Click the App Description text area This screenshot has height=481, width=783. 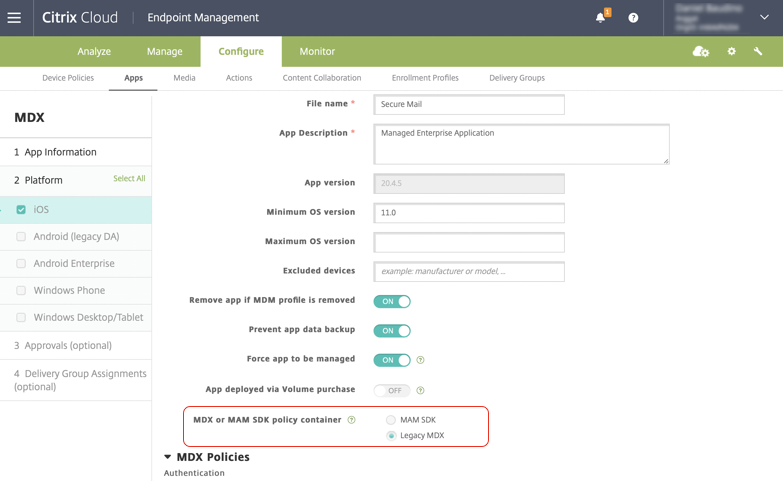point(521,144)
